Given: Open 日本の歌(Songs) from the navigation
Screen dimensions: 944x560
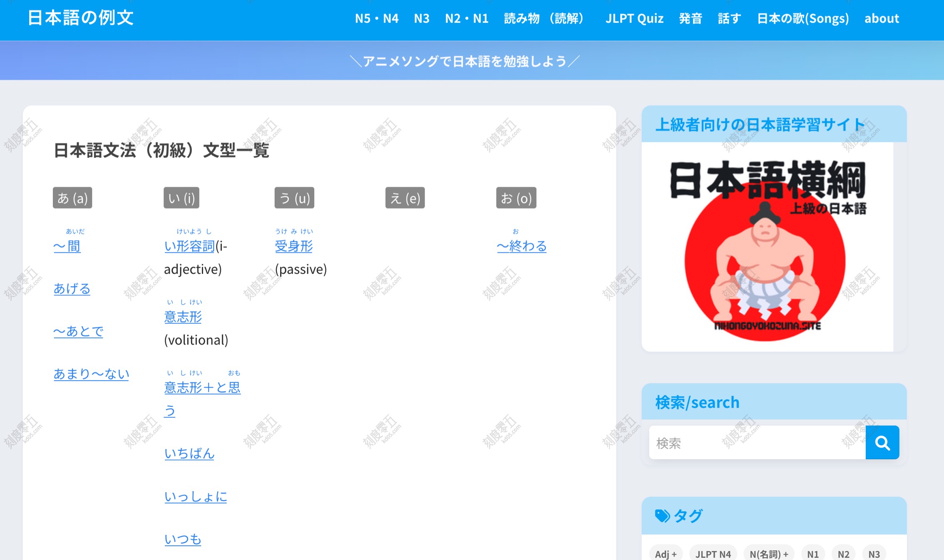Looking at the screenshot, I should click(x=803, y=18).
